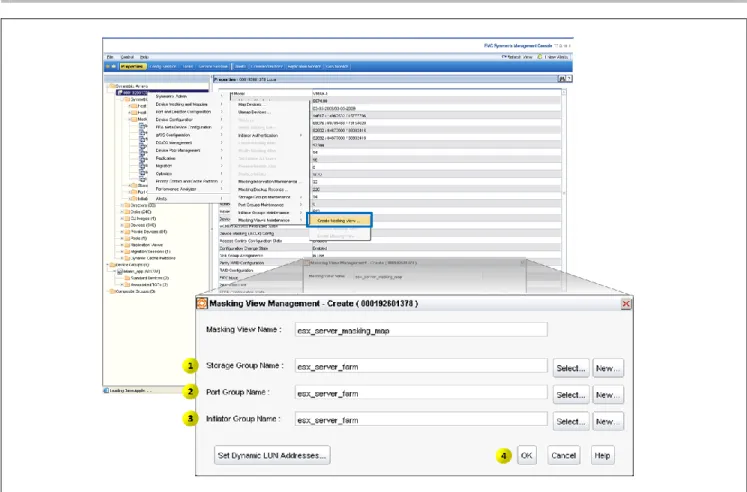
Task: Click Set Dynamic LUN Addresses button
Action: [272, 455]
